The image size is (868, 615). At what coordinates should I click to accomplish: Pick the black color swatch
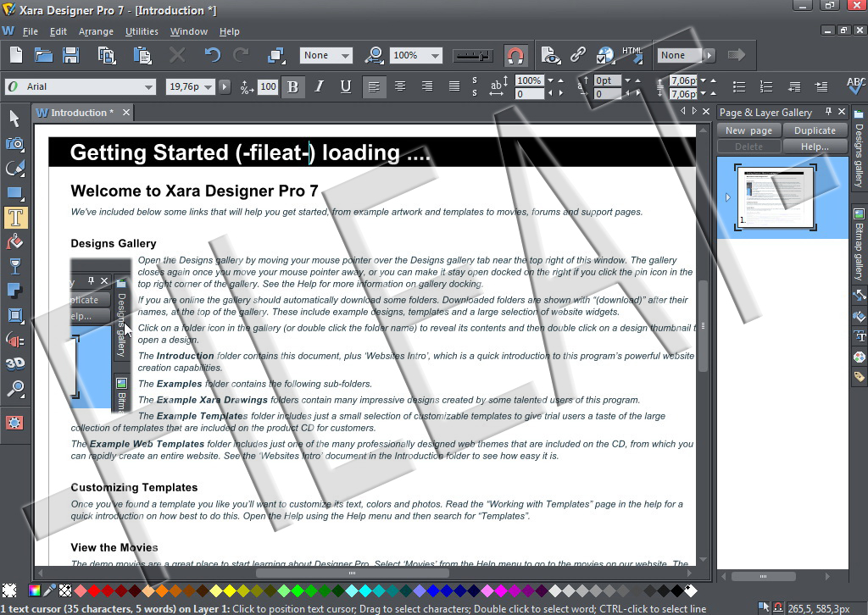pyautogui.click(x=677, y=590)
